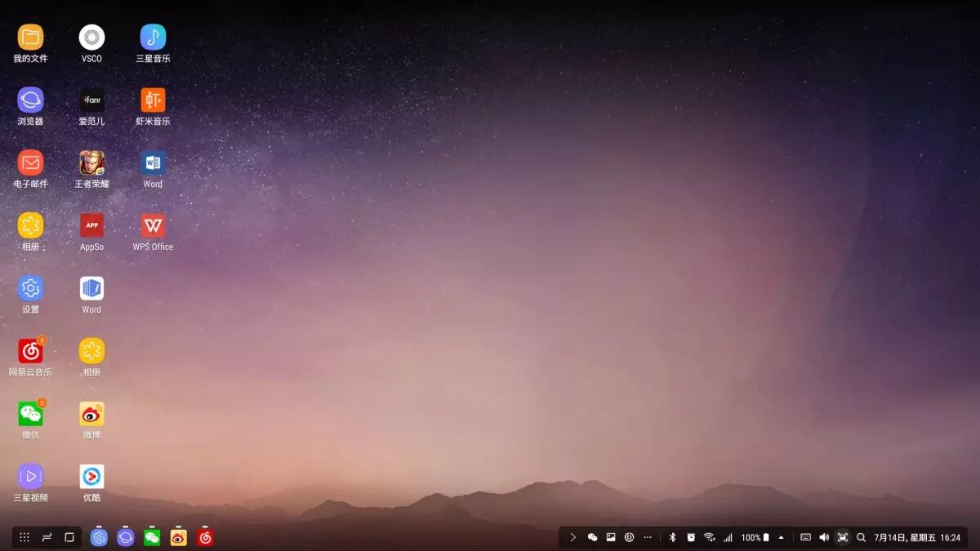Image resolution: width=980 pixels, height=551 pixels.
Task: Open the volume speaker control
Action: (824, 537)
